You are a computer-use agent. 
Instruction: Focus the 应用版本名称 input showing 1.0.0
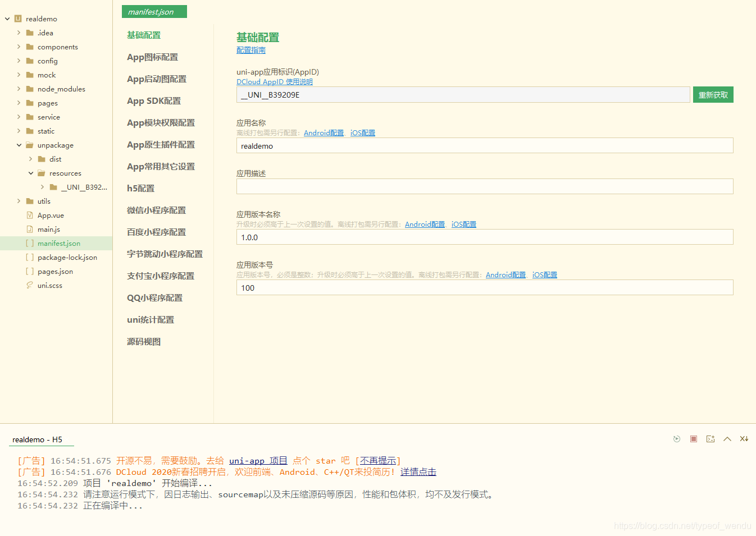click(x=485, y=237)
